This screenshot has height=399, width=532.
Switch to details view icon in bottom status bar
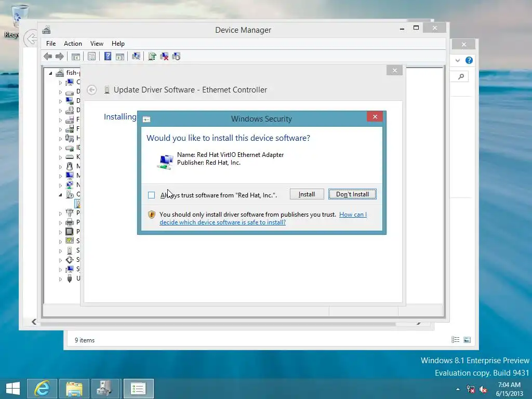pos(455,340)
